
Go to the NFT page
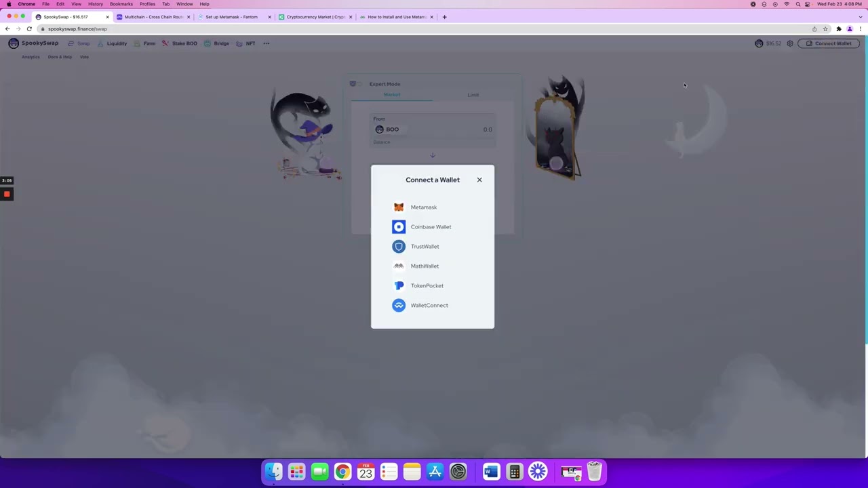[245, 43]
